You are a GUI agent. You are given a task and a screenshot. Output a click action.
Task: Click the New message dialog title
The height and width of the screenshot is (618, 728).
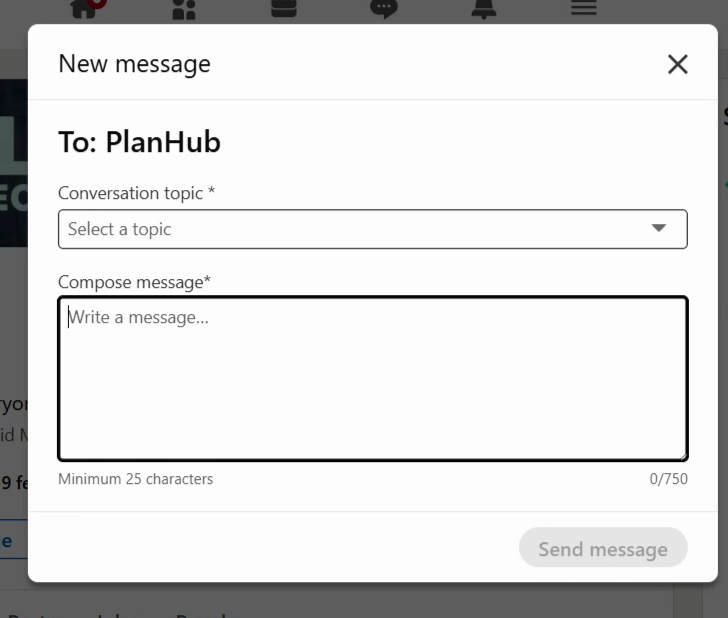tap(134, 64)
